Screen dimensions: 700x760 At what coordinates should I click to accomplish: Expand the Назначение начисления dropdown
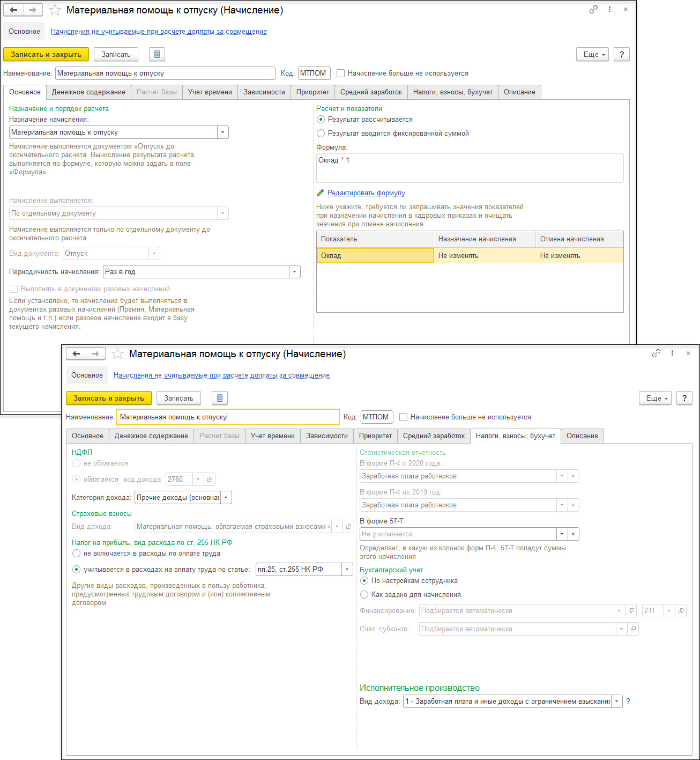click(222, 132)
